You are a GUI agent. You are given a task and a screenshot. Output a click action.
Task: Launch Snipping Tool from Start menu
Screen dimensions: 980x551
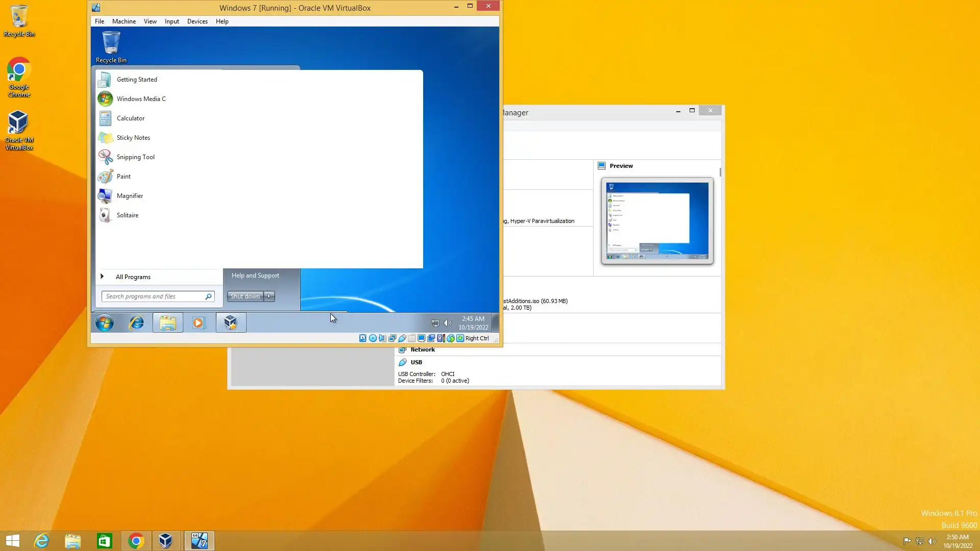[x=135, y=157]
